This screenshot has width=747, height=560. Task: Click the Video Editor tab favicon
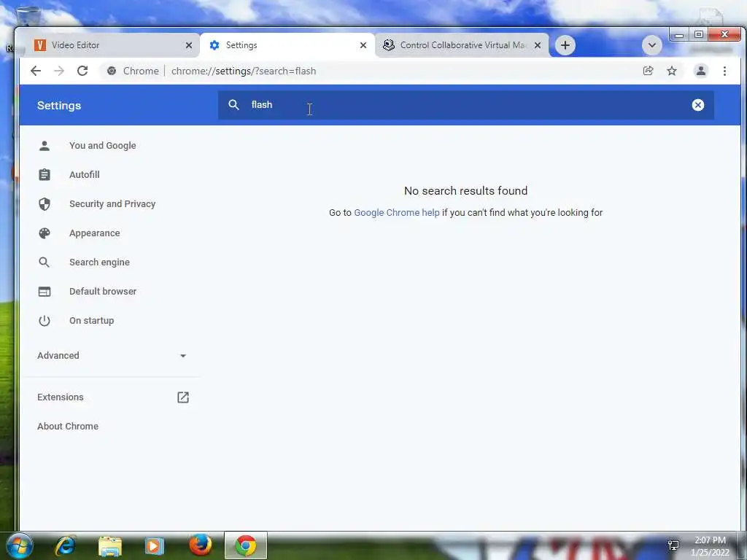(40, 45)
